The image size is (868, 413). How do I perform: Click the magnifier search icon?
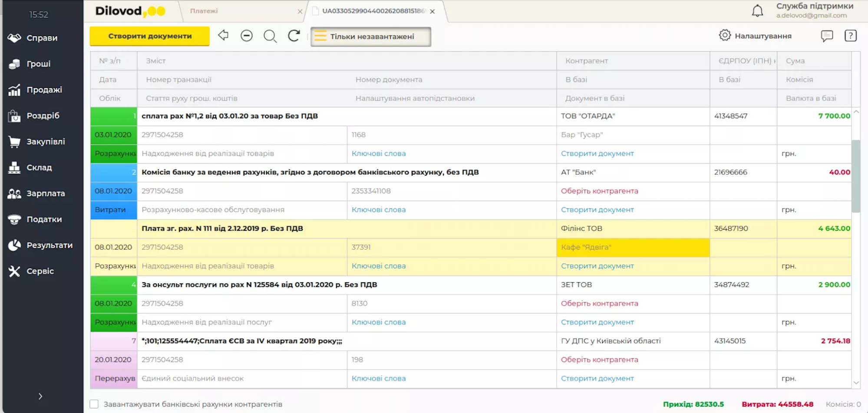(270, 36)
